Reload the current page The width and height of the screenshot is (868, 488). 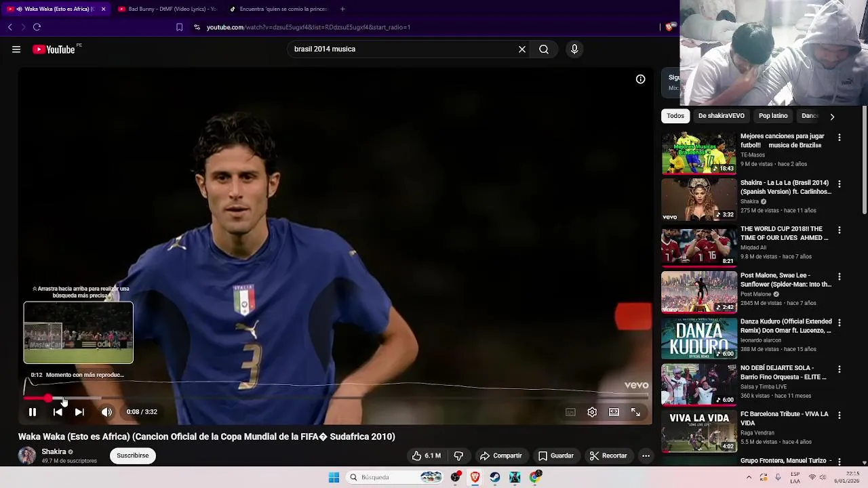click(37, 27)
